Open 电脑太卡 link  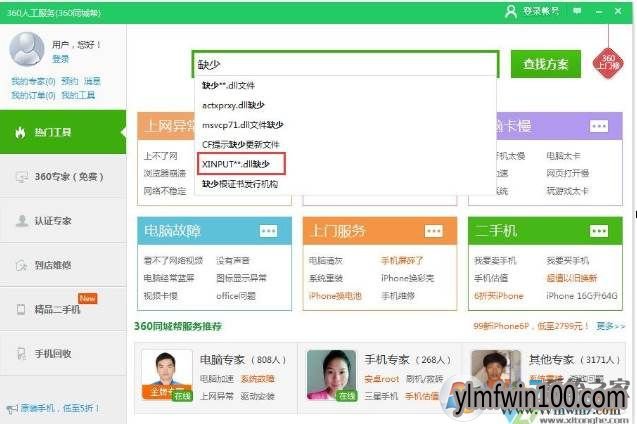coord(563,156)
